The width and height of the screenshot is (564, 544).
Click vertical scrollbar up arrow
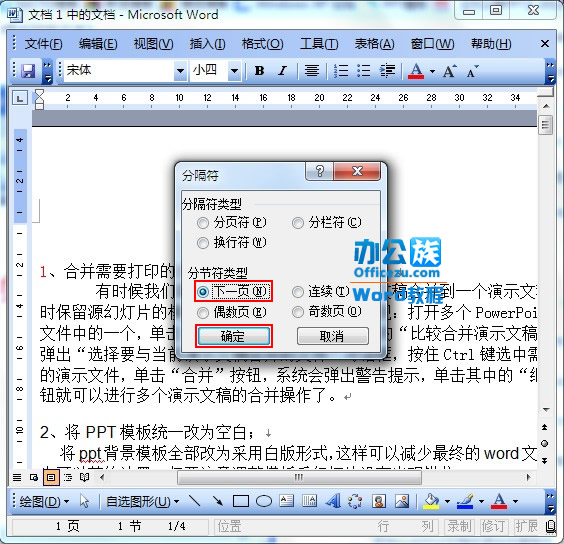(x=546, y=106)
